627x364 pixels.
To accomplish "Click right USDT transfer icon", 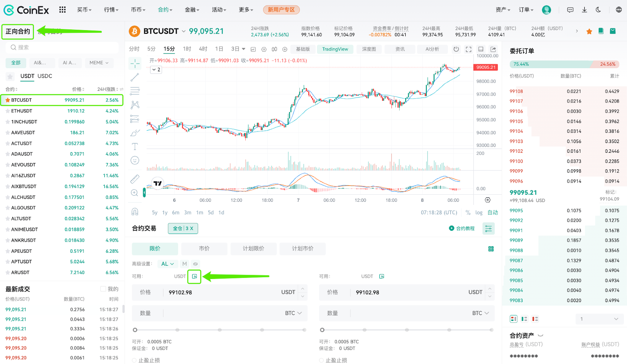I will click(x=382, y=277).
